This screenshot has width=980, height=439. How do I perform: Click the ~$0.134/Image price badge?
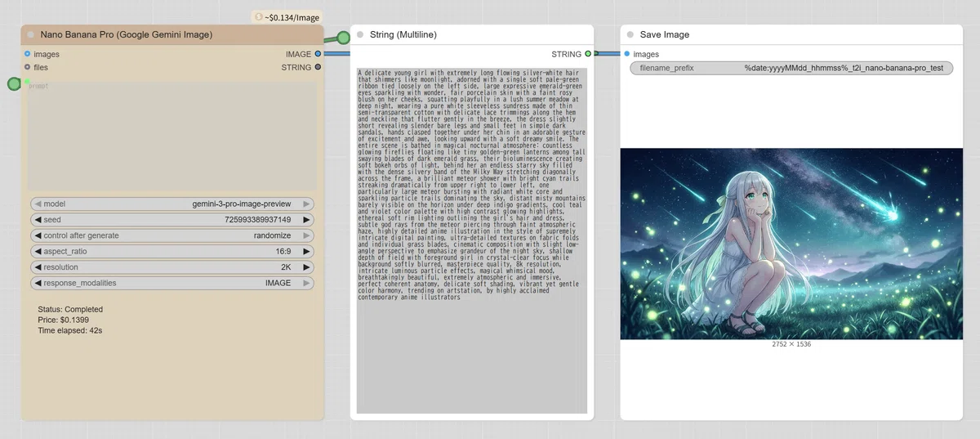[287, 17]
